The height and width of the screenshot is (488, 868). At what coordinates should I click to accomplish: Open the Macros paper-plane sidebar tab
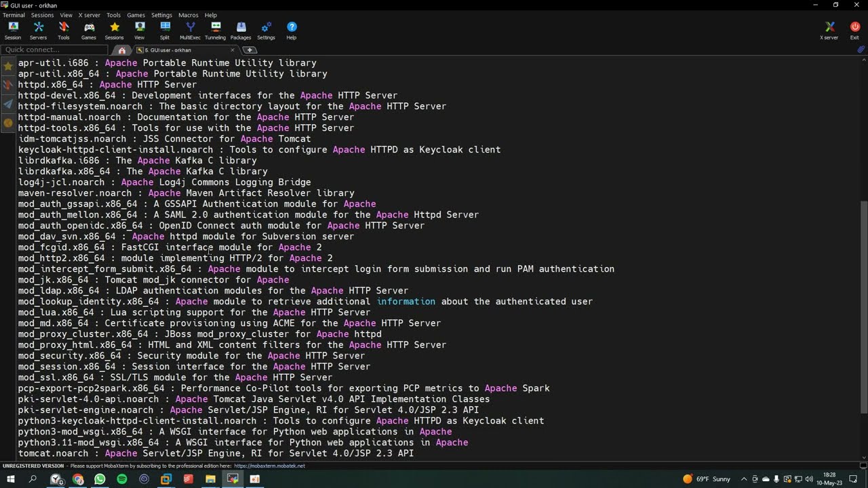[8, 104]
